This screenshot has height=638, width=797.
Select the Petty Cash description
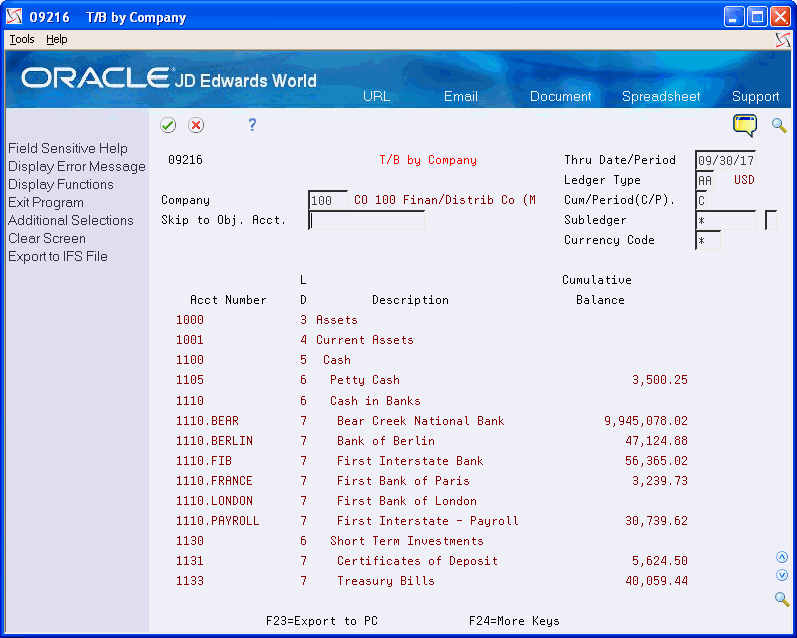(364, 380)
